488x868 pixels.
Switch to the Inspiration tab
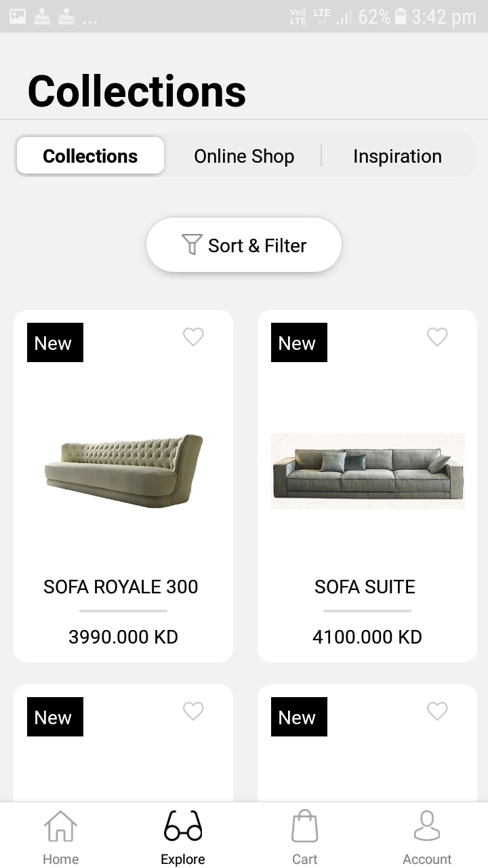(397, 156)
